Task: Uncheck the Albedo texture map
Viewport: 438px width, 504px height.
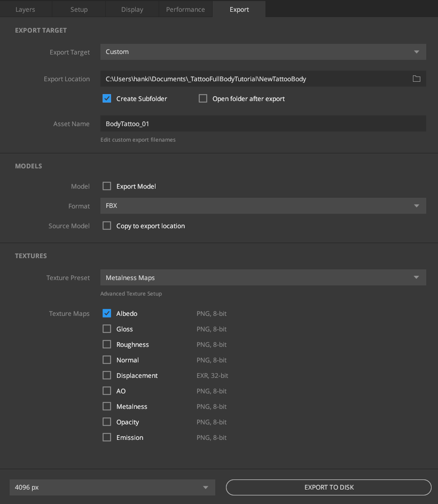Action: click(x=106, y=313)
